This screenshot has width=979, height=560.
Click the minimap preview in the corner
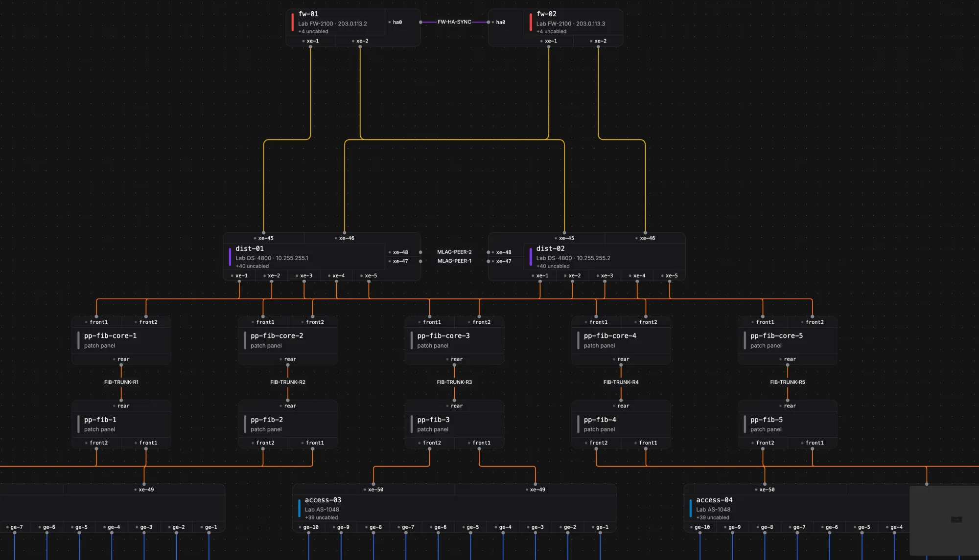point(944,520)
